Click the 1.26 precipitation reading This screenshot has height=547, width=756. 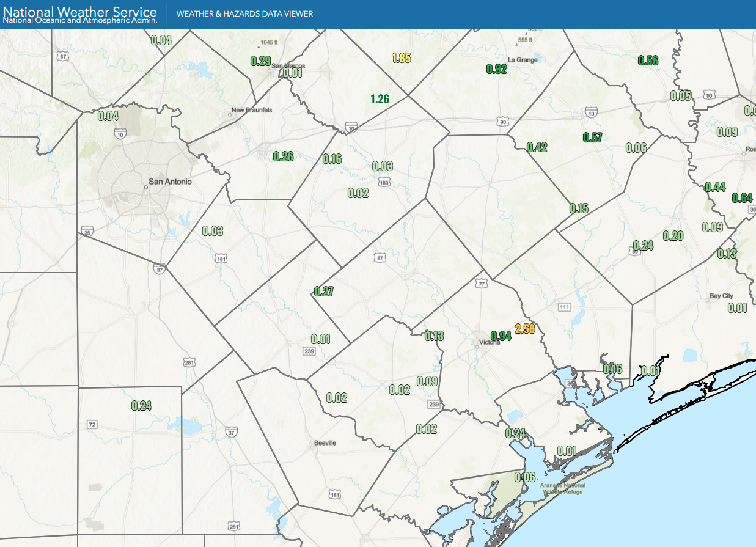coord(380,98)
